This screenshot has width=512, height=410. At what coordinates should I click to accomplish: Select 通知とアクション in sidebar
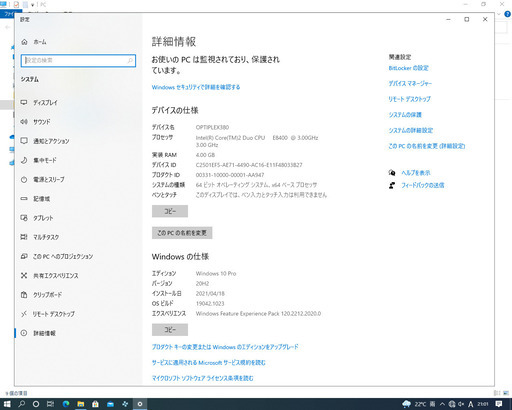click(x=51, y=141)
